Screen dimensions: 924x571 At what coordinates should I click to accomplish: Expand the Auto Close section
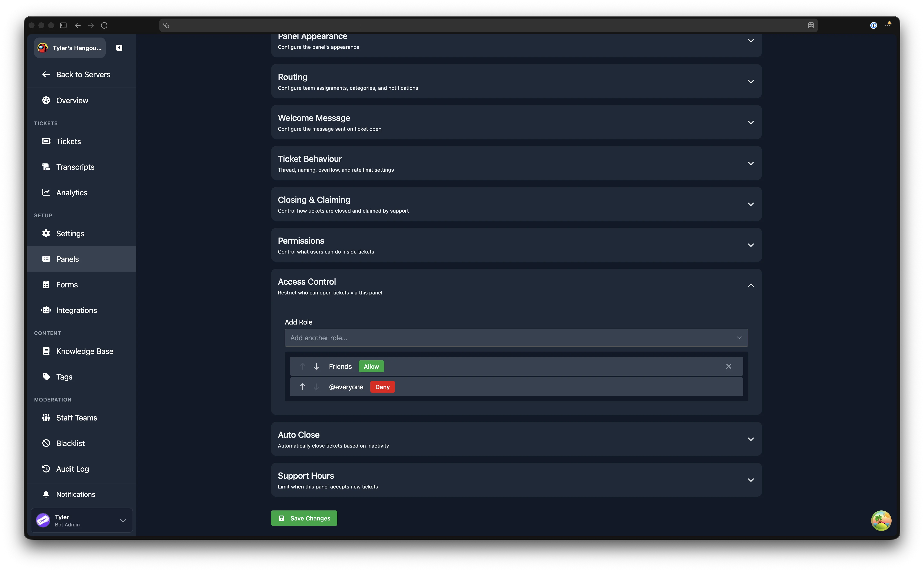coord(516,439)
